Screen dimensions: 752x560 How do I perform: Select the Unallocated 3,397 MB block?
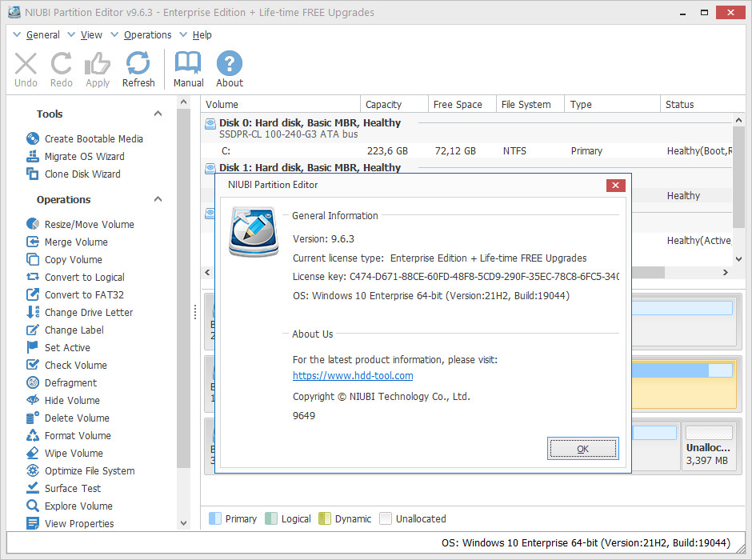(x=708, y=446)
